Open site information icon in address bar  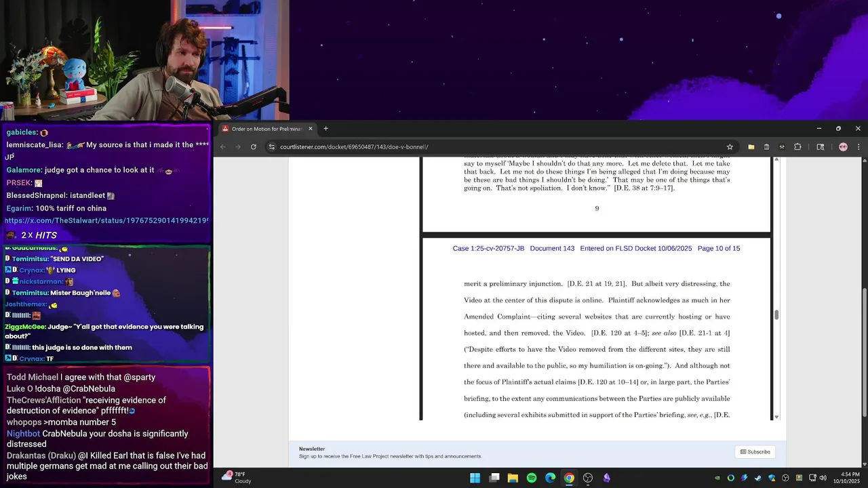tap(271, 146)
